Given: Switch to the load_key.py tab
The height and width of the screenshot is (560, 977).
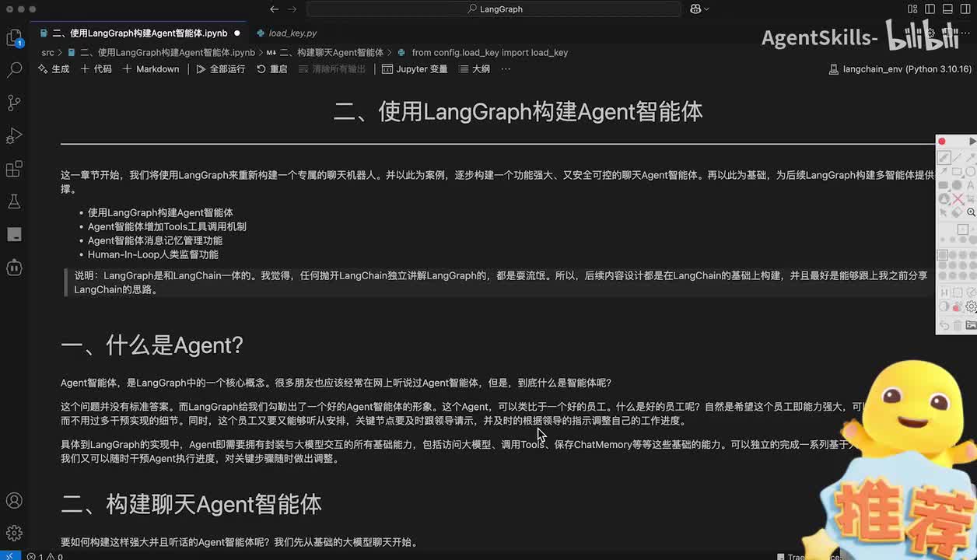Looking at the screenshot, I should [285, 33].
